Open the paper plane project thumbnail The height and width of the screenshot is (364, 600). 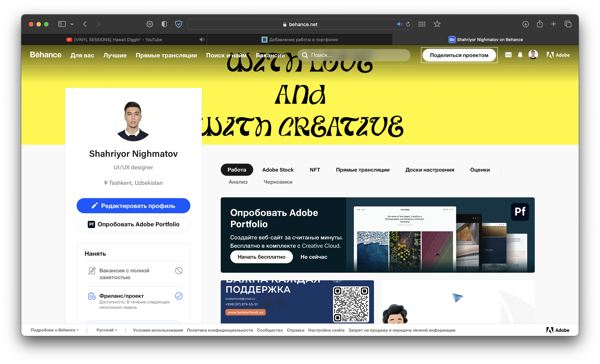458,302
